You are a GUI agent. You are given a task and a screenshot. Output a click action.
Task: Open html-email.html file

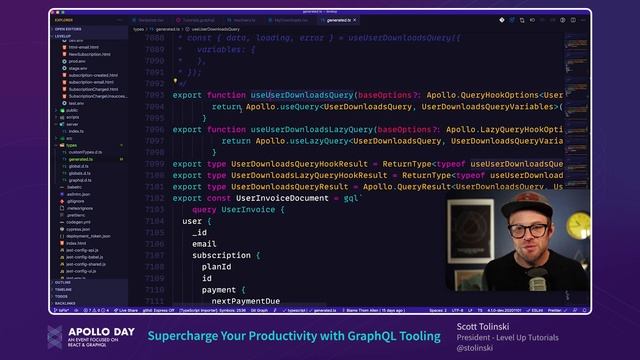coord(83,47)
